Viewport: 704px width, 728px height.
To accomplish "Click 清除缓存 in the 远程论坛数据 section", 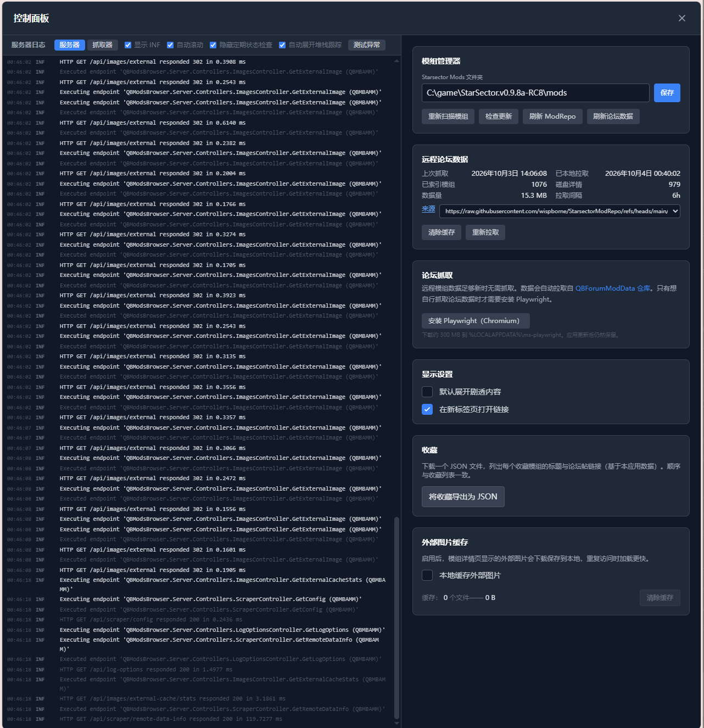I will pyautogui.click(x=442, y=232).
